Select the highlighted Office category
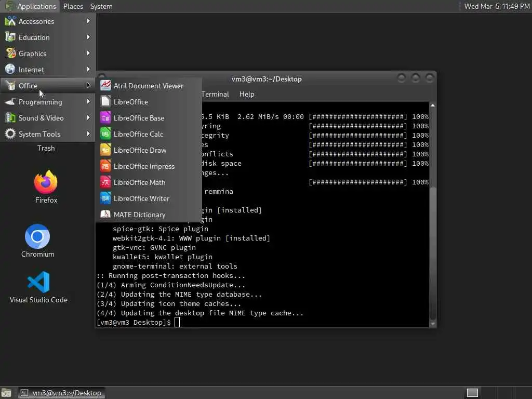This screenshot has width=532, height=399. (48, 86)
